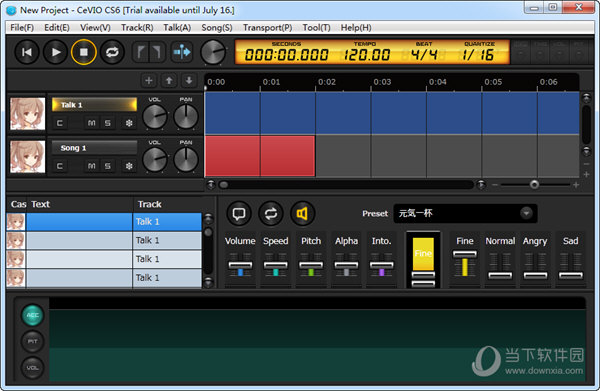The height and width of the screenshot is (391, 600).
Task: Click the Into. fader
Action: [x=382, y=264]
